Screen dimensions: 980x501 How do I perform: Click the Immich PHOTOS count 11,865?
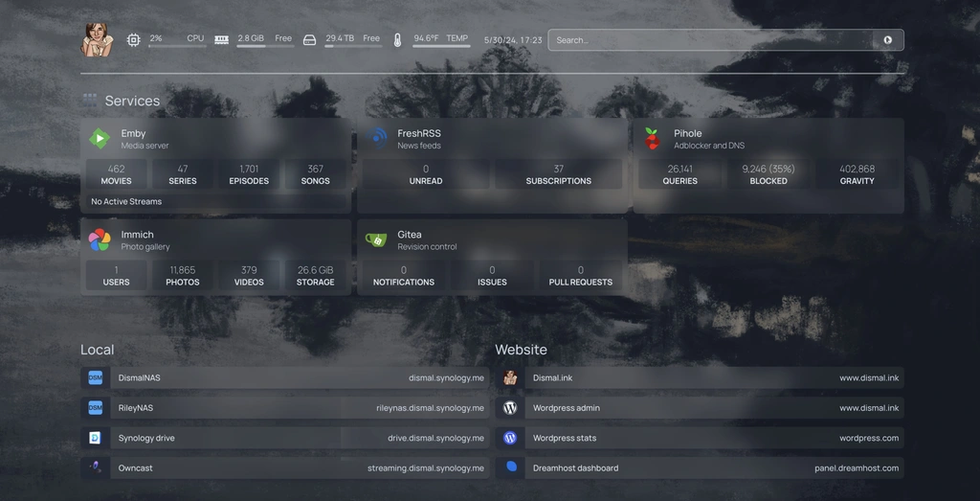pos(183,275)
